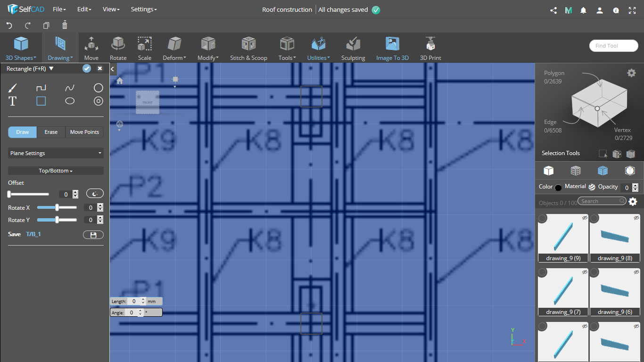Open the selection settings gear
This screenshot has width=644, height=362.
[x=631, y=73]
